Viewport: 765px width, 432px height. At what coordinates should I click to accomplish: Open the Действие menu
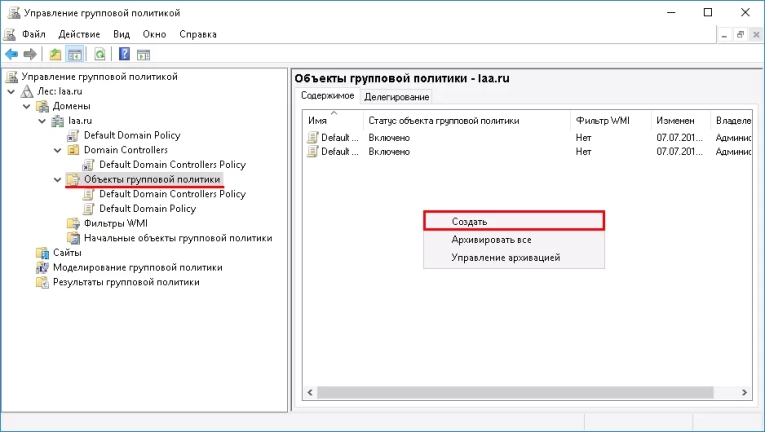tap(79, 34)
